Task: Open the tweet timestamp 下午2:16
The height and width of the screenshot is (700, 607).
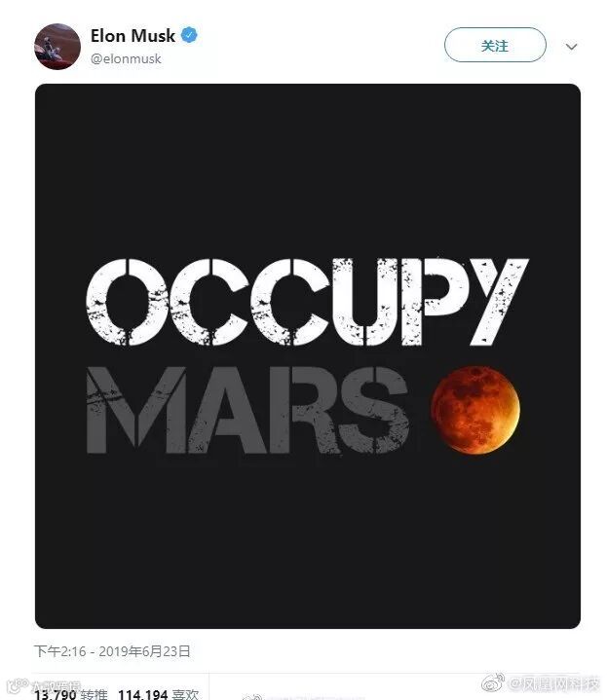Action: [59, 651]
